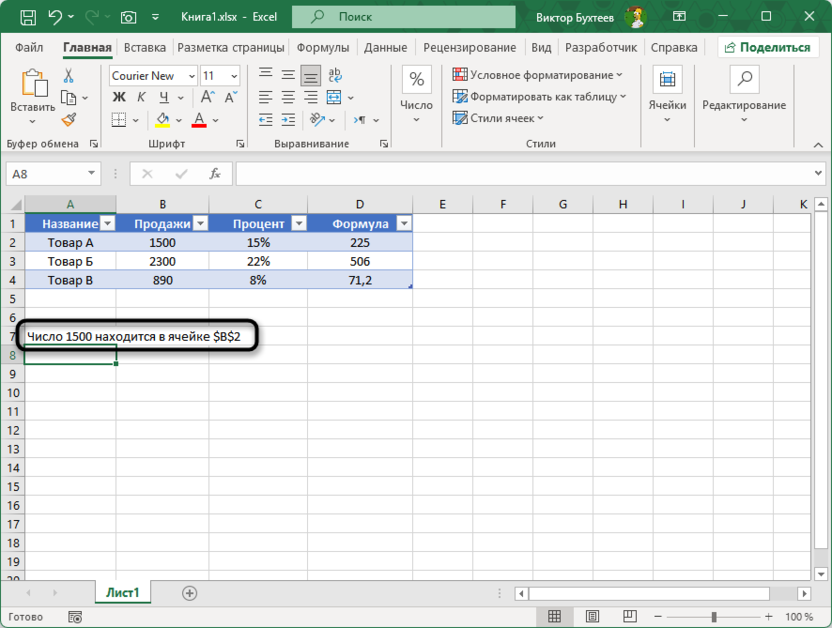This screenshot has width=832, height=628.
Task: Select the Format Painter brush icon
Action: tap(69, 119)
